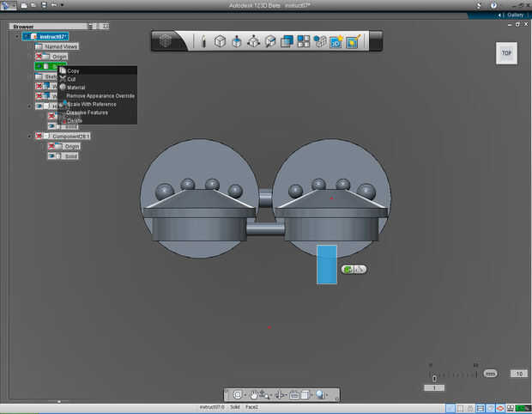
Task: Click the TOP face of view cube
Action: pyautogui.click(x=506, y=53)
